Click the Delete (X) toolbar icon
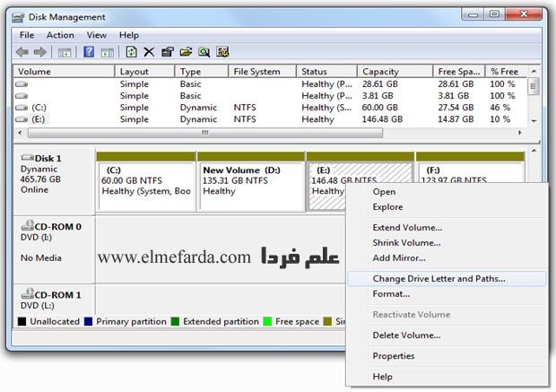Screen dimensions: 556x392 (149, 52)
